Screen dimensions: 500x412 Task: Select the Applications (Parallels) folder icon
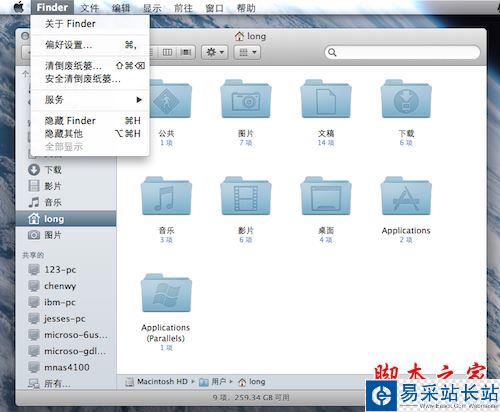point(166,293)
